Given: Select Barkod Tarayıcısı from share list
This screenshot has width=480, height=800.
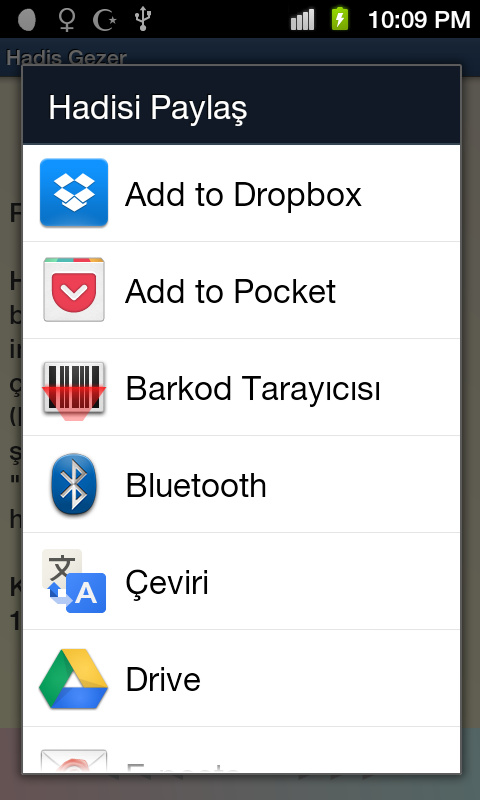Looking at the screenshot, I should tap(241, 387).
